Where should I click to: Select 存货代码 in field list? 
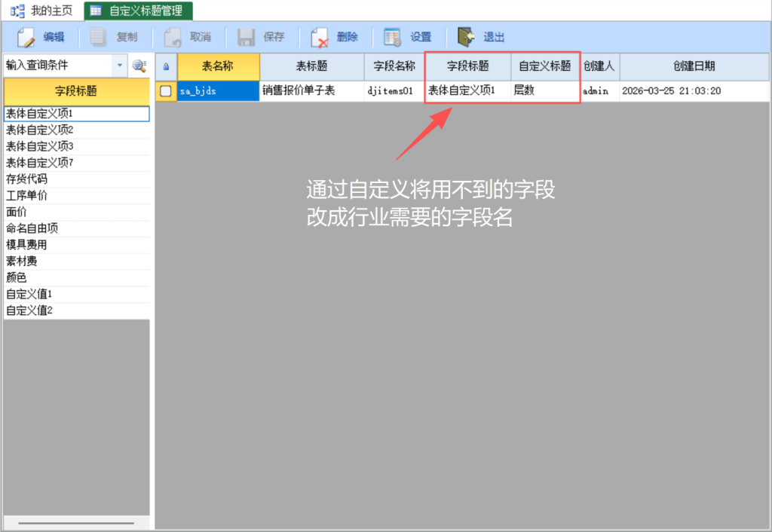click(x=27, y=179)
